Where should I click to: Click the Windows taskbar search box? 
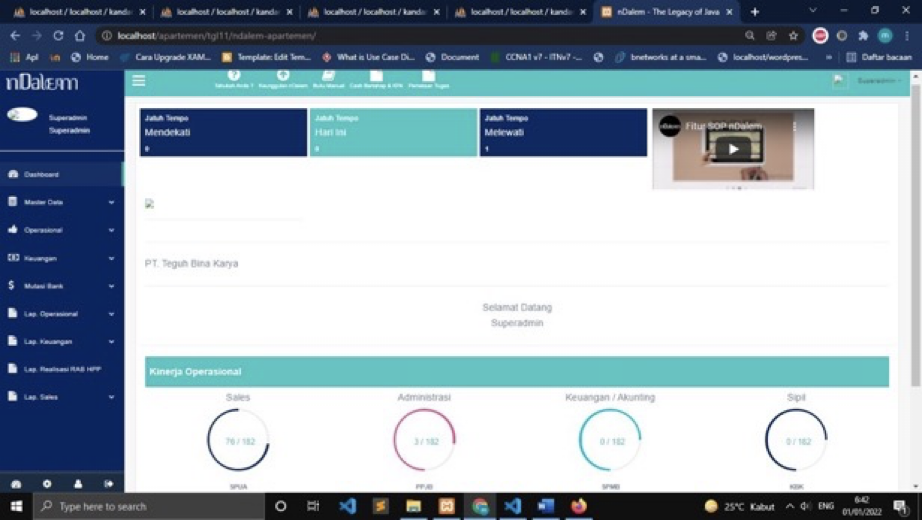(x=150, y=507)
